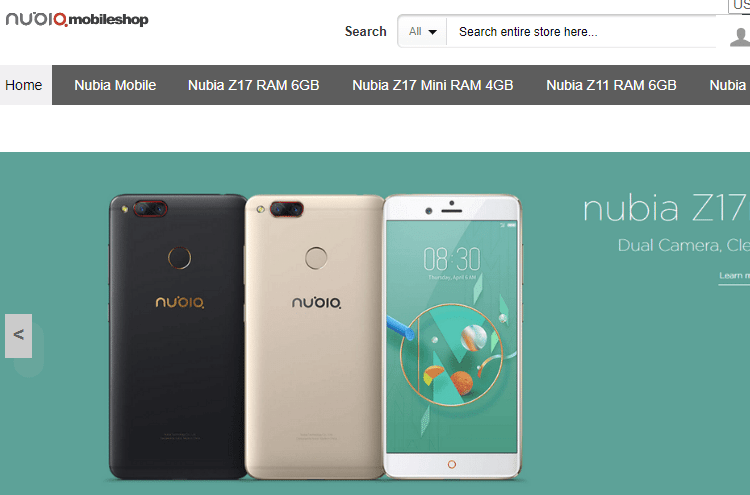This screenshot has height=495, width=750.
Task: Click the Dual Camera banner subtitle
Action: coord(684,245)
